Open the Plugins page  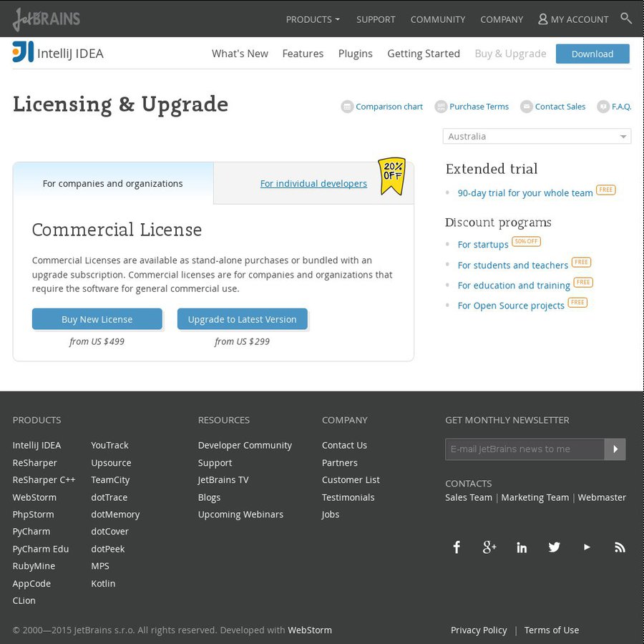click(x=355, y=54)
